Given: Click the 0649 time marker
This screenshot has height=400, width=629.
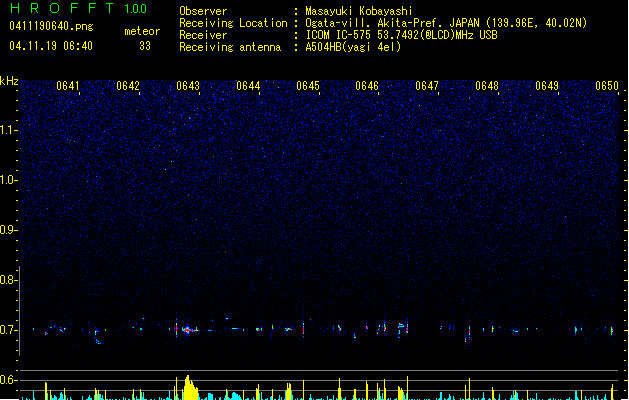Looking at the screenshot, I should [x=547, y=86].
